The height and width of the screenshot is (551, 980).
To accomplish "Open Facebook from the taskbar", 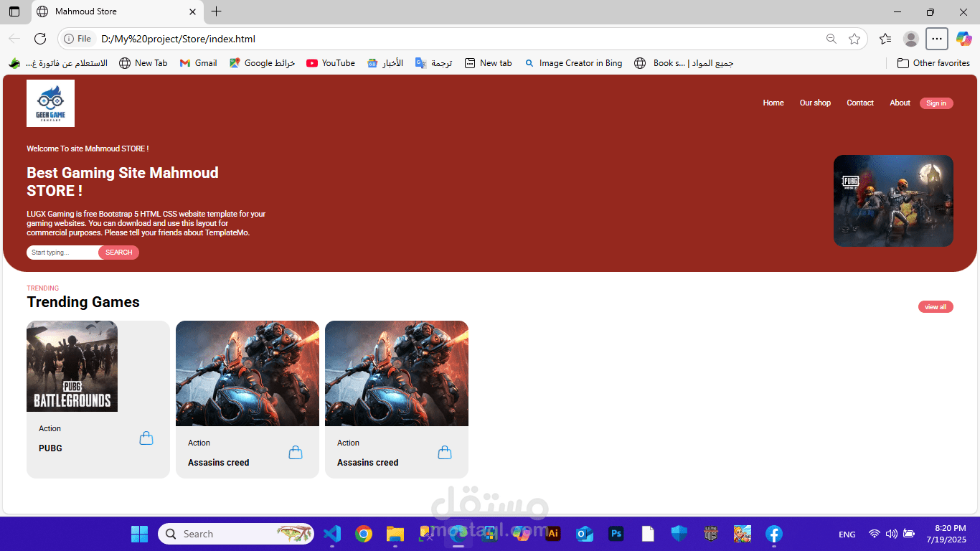I will 773,534.
